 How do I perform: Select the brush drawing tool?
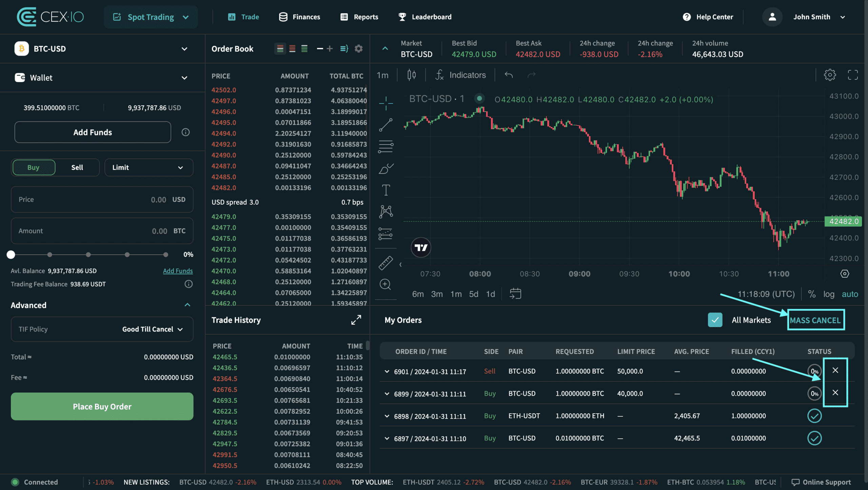386,168
